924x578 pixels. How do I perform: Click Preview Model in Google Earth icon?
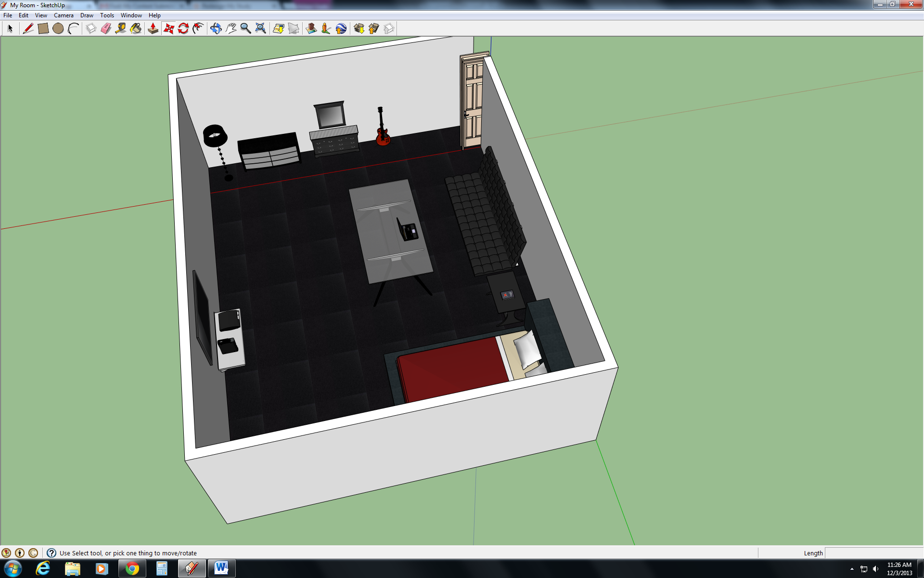click(341, 28)
